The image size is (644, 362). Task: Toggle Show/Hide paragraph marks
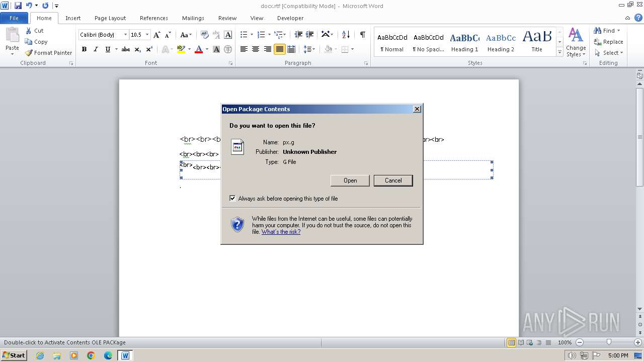pos(362,35)
